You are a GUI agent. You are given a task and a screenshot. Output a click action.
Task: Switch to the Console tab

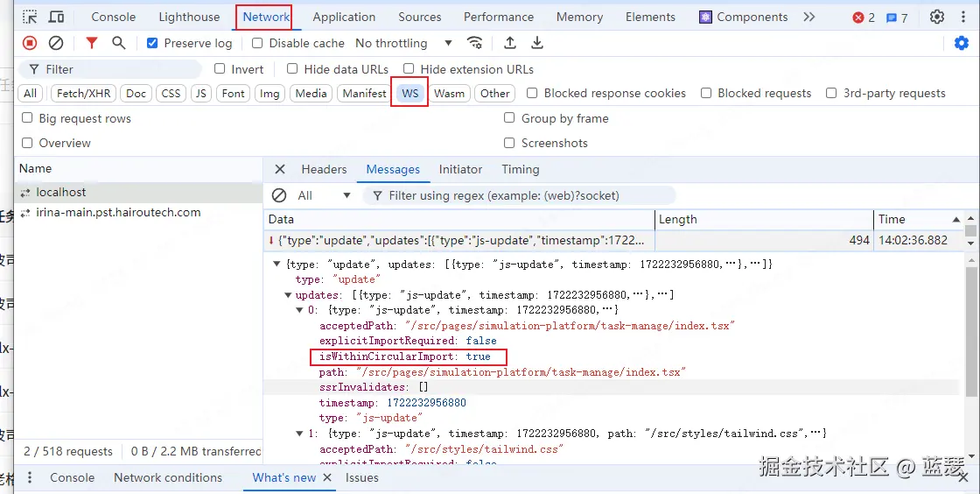coord(113,17)
